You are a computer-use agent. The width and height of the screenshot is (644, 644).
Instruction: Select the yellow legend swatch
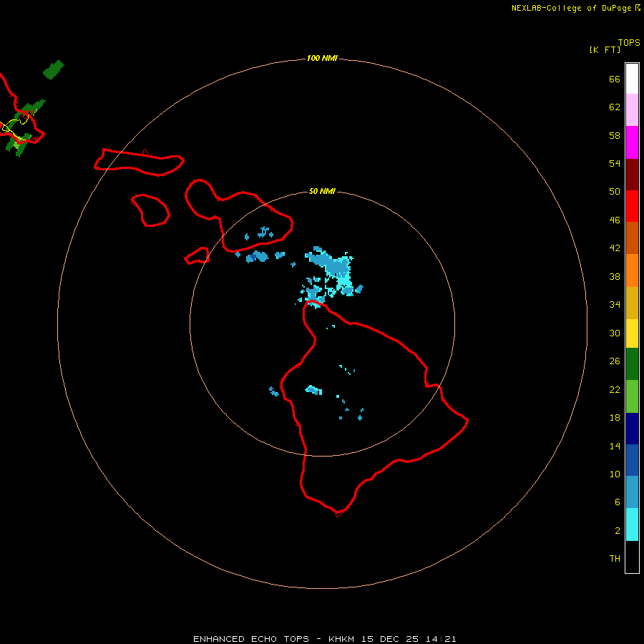point(632,333)
